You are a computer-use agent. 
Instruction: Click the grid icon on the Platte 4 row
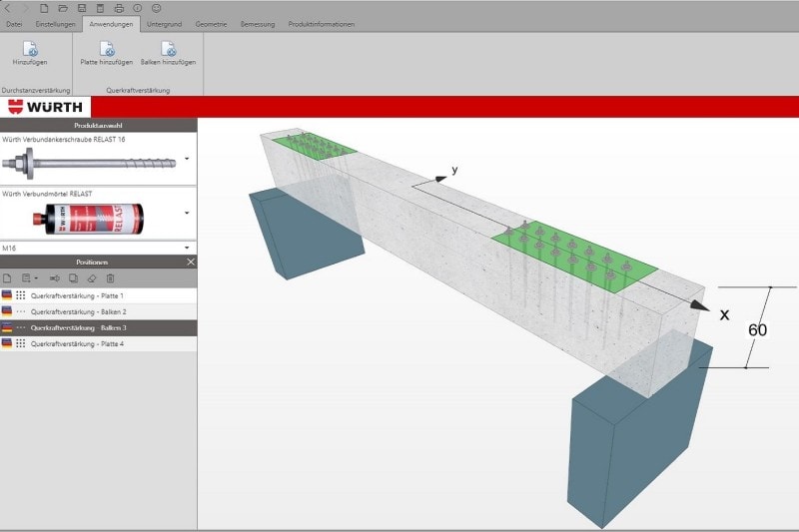20,343
